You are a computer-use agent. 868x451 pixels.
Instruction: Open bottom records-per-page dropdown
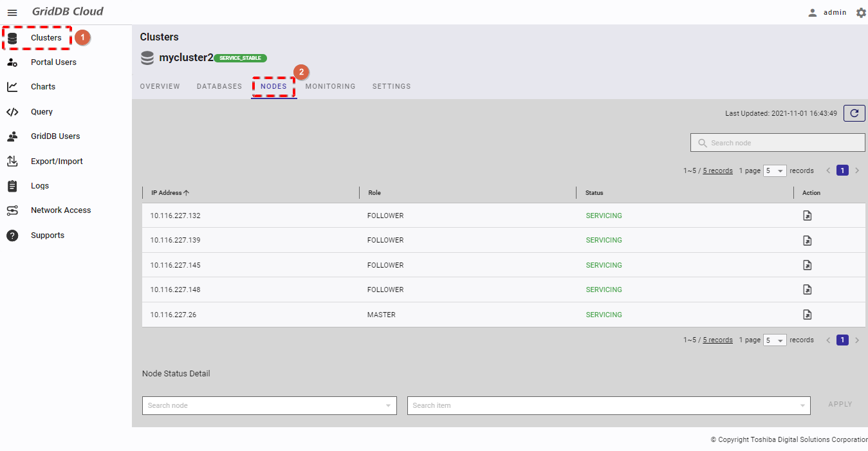pyautogui.click(x=775, y=340)
